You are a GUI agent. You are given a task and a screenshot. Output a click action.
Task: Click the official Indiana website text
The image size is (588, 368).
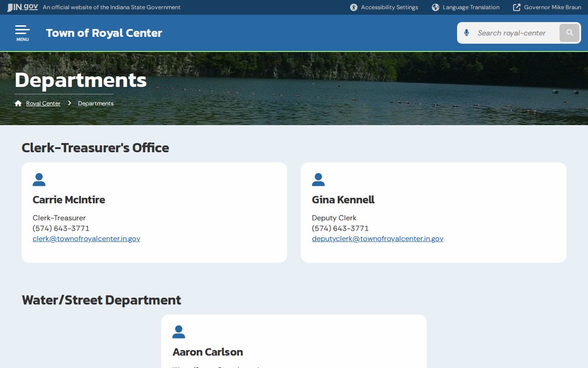(112, 7)
